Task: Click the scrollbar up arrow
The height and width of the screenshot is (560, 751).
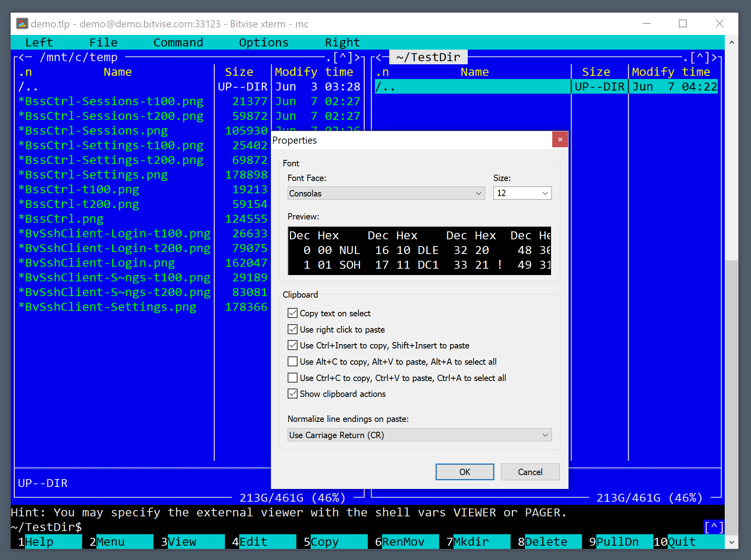Action: click(x=731, y=42)
